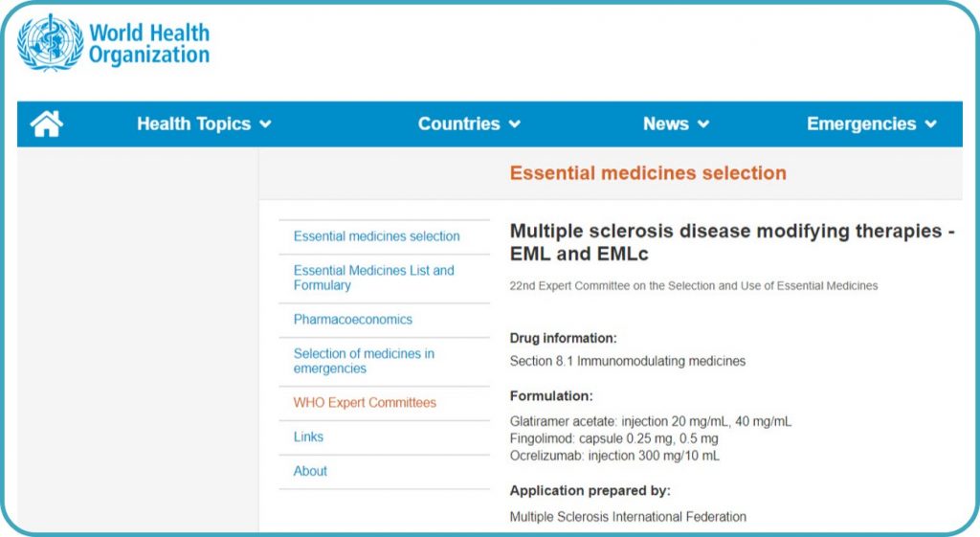Viewport: 980px width, 537px height.
Task: Open the About sidebar item
Action: [x=310, y=471]
